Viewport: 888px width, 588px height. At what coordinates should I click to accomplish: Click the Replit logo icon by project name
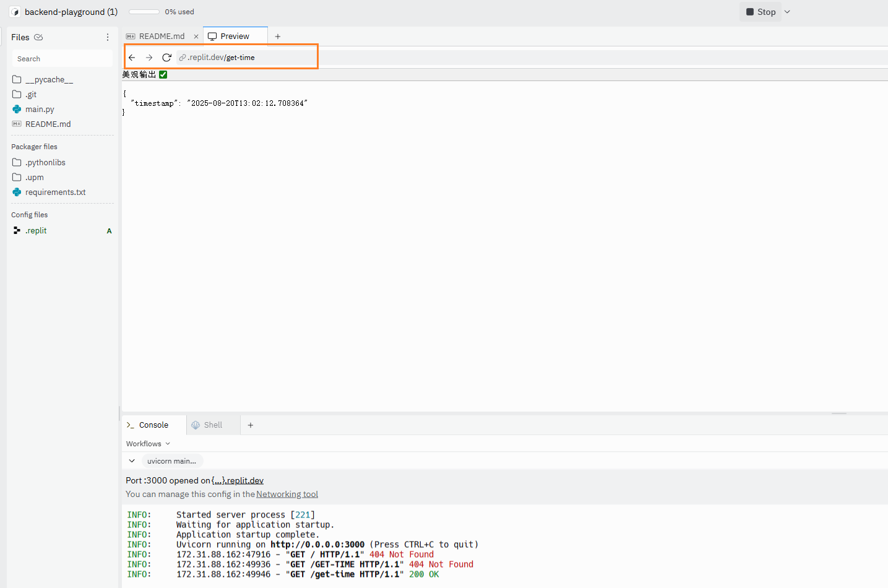click(15, 12)
